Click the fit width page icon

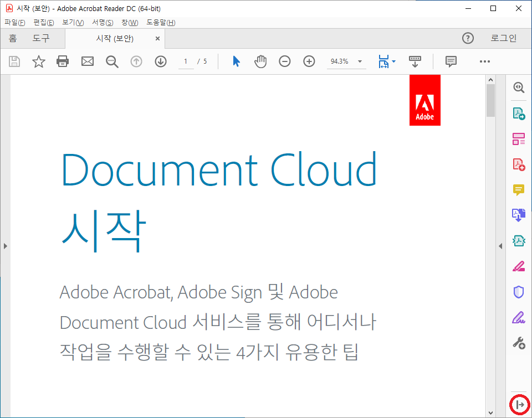[x=383, y=61]
